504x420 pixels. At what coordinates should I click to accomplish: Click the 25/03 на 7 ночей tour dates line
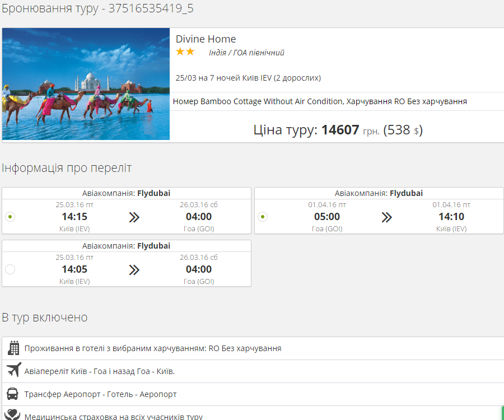(248, 78)
